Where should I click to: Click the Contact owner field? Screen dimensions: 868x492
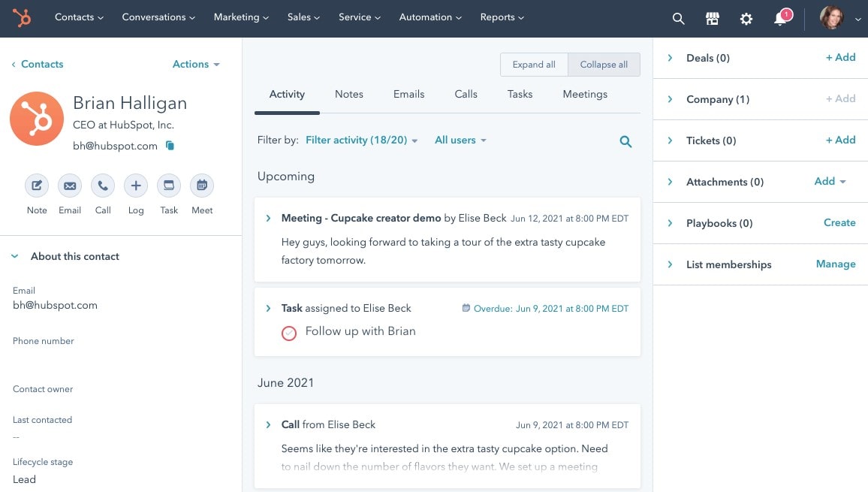43,390
